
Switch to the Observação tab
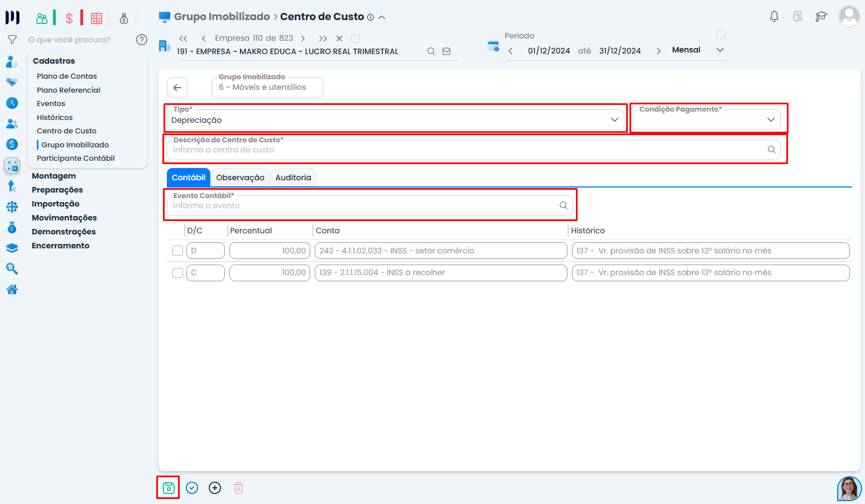click(x=240, y=177)
